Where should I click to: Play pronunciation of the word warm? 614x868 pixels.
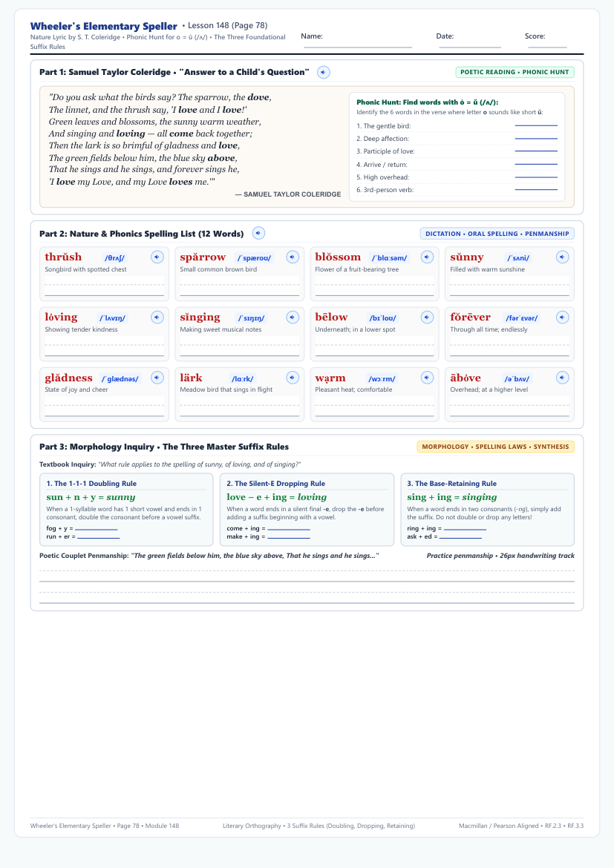tap(427, 378)
